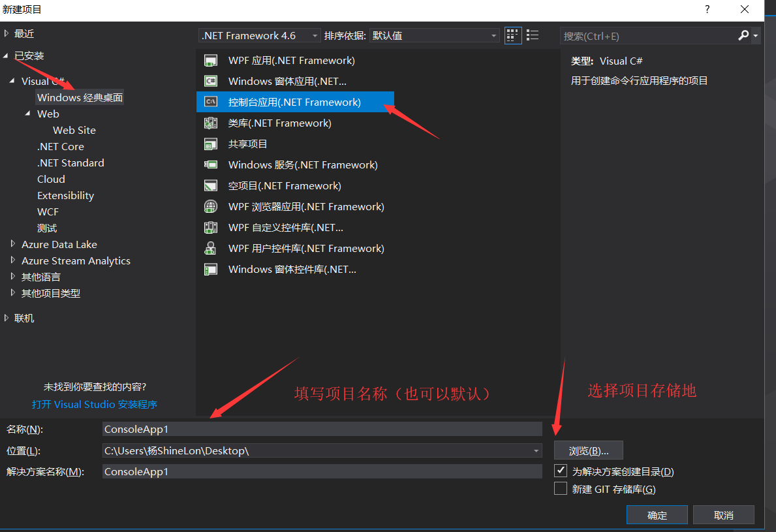This screenshot has width=776, height=532.
Task: Click the Windows 服务 template icon
Action: [x=211, y=164]
